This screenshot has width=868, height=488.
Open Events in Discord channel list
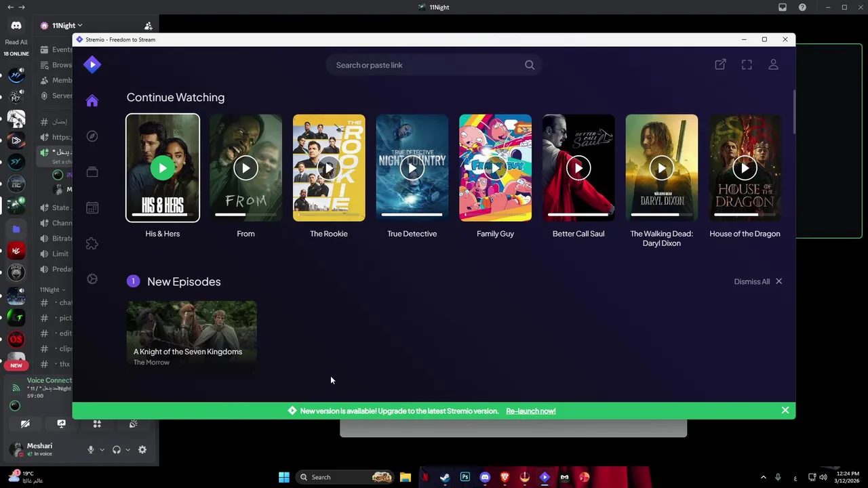[56, 49]
